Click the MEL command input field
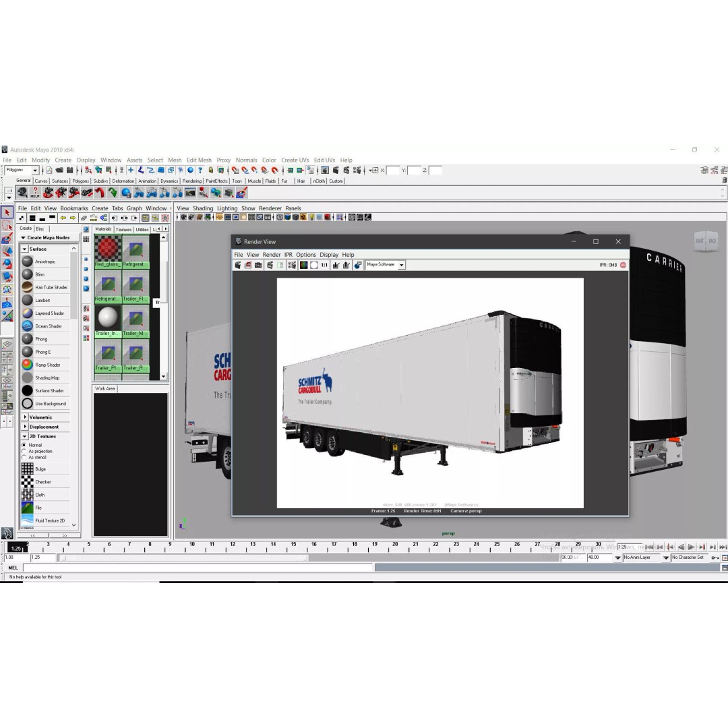The height and width of the screenshot is (728, 728). (198, 568)
